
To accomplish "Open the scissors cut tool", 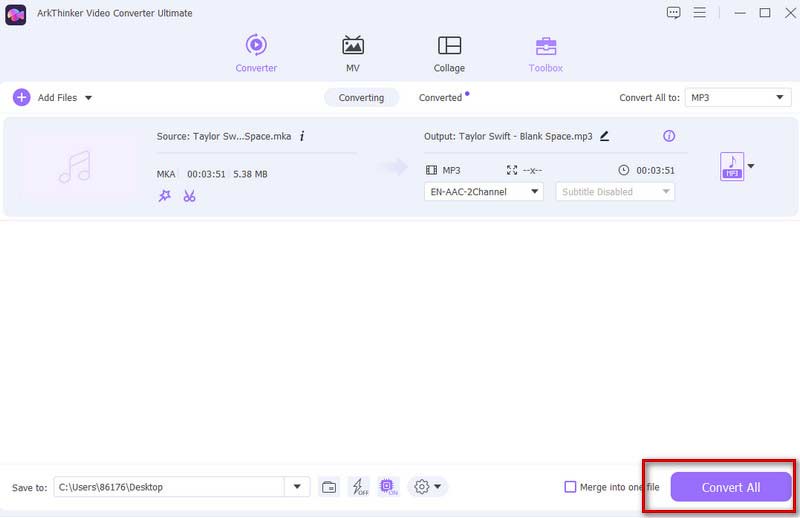I will click(x=189, y=195).
